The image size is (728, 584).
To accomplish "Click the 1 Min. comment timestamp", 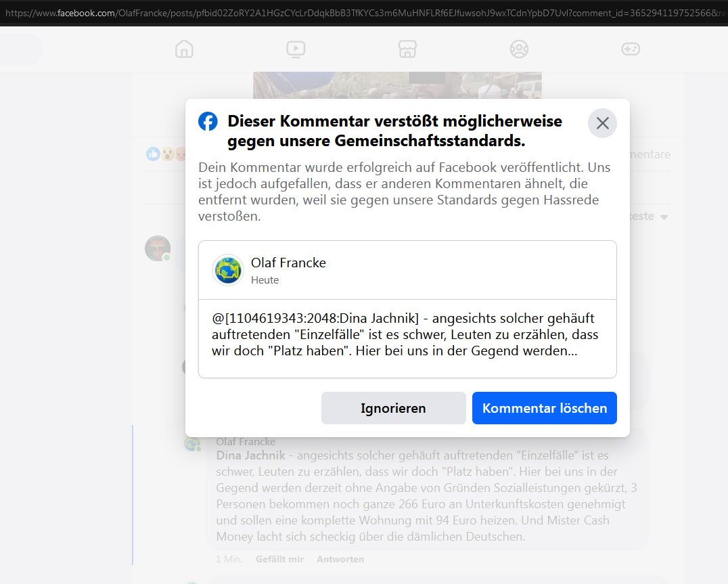I will tap(229, 559).
